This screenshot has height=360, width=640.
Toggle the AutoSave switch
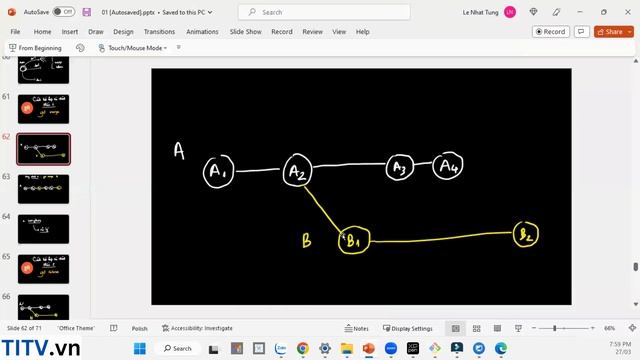[x=64, y=12]
